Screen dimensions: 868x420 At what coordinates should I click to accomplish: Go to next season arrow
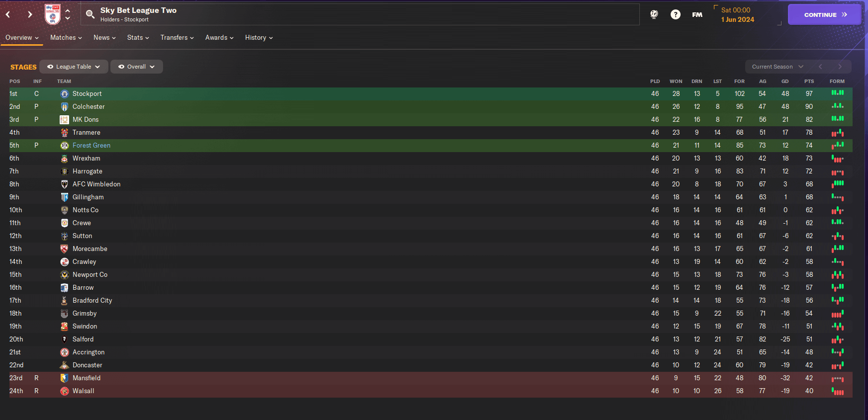coord(840,67)
